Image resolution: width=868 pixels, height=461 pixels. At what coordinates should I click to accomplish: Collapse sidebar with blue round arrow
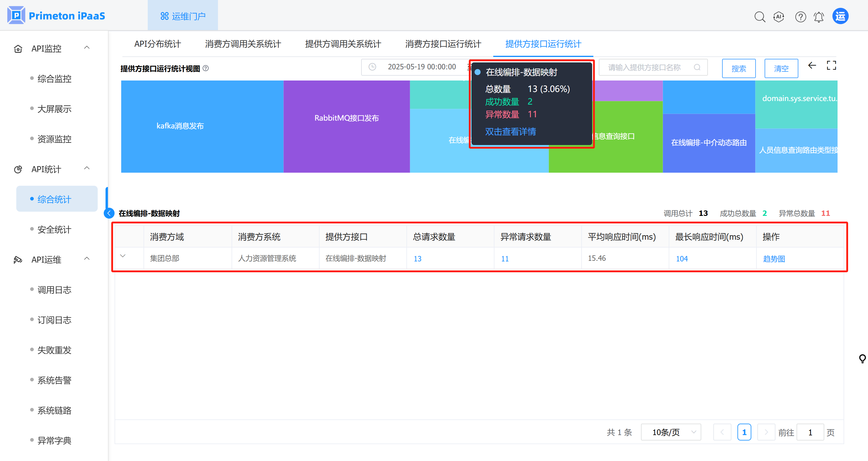tap(109, 213)
